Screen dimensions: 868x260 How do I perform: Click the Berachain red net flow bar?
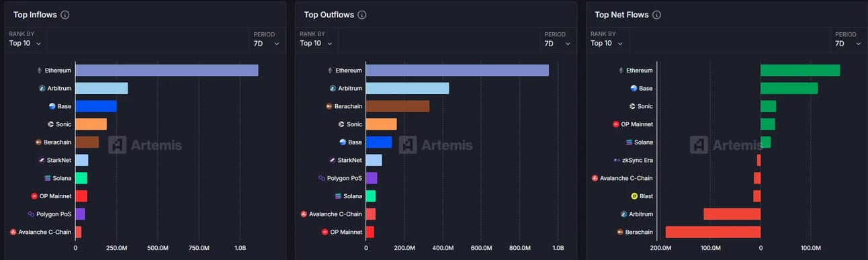pos(713,232)
